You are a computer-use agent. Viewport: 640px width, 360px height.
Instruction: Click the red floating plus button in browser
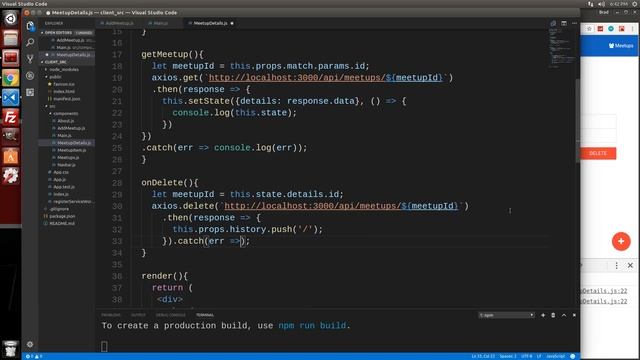[621, 241]
